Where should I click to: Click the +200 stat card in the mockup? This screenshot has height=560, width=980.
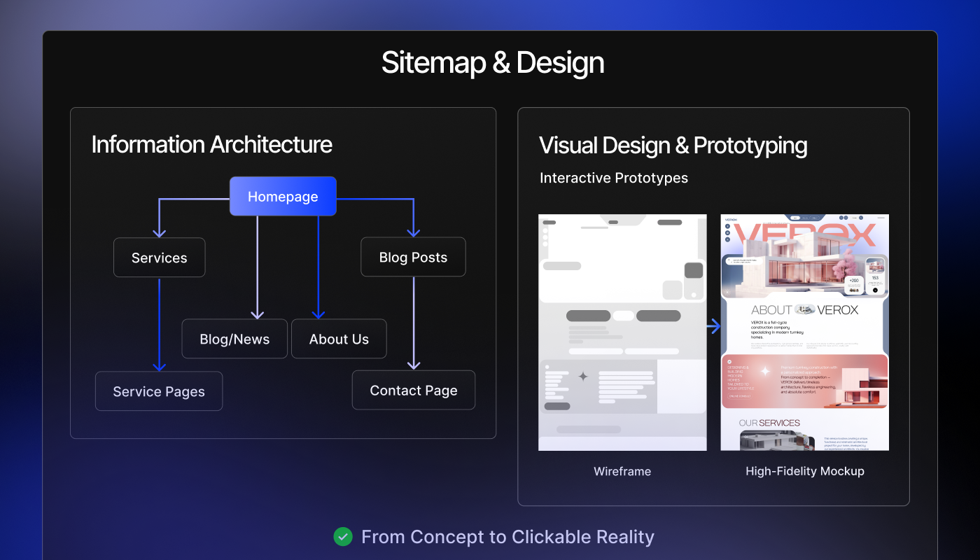pos(853,283)
